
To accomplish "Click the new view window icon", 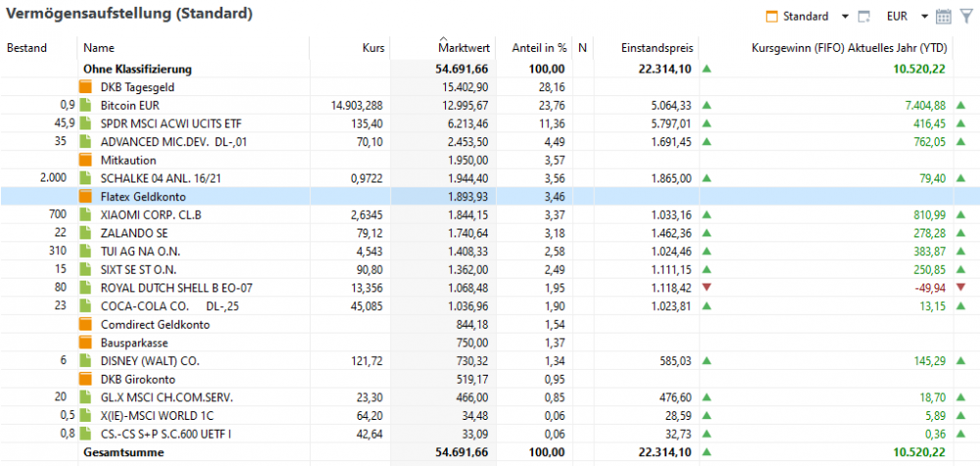I will pyautogui.click(x=863, y=17).
